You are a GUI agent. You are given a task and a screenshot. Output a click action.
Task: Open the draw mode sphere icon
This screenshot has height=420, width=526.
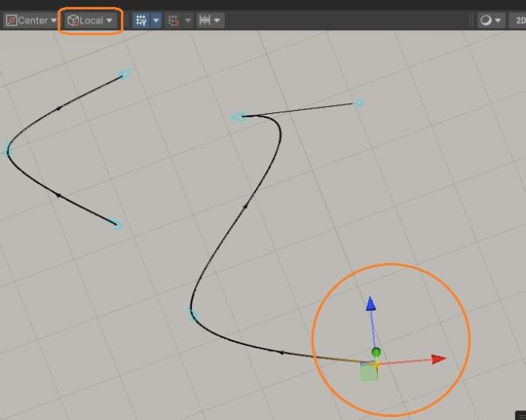[485, 21]
